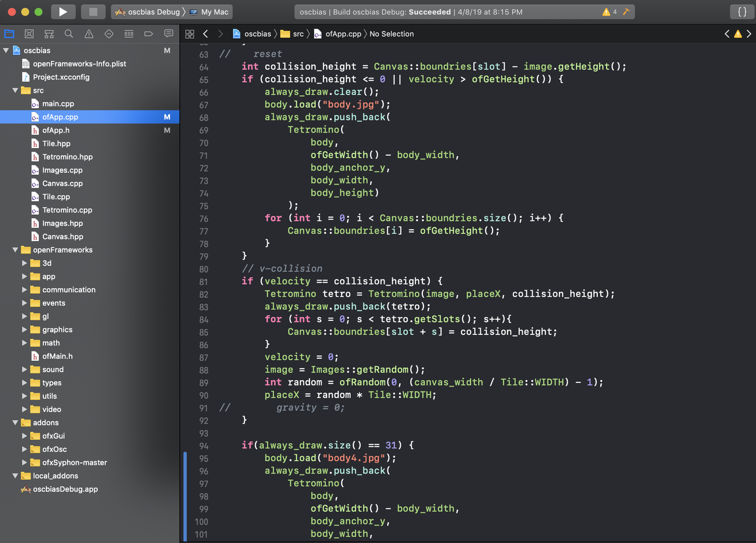This screenshot has width=756, height=543.
Task: Jump to next issue arrow
Action: (x=749, y=34)
